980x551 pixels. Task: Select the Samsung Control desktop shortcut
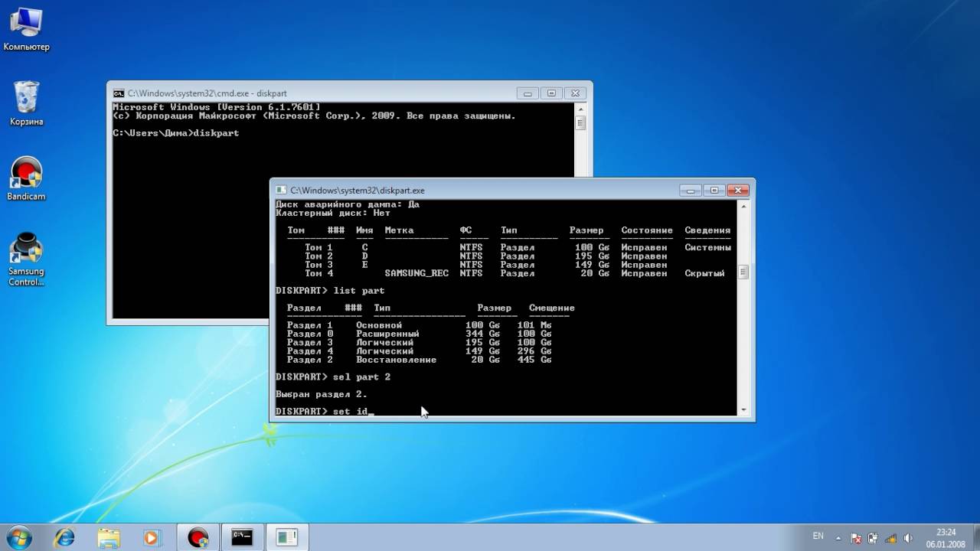pyautogui.click(x=26, y=259)
